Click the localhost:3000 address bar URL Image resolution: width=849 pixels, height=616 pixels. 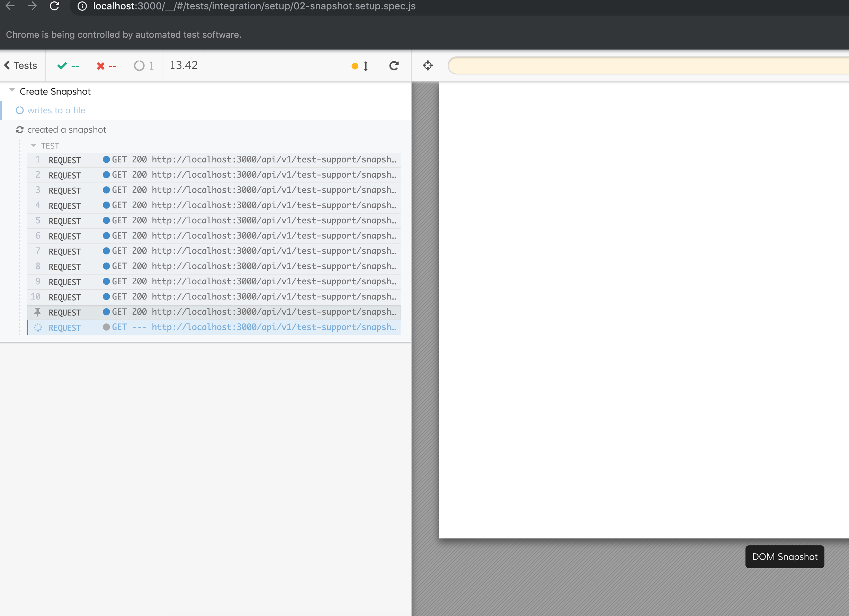click(254, 6)
